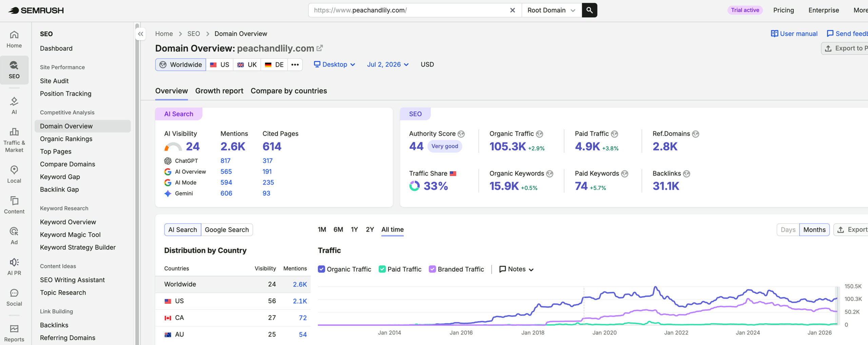
Task: Select Google Search toggle
Action: 227,230
